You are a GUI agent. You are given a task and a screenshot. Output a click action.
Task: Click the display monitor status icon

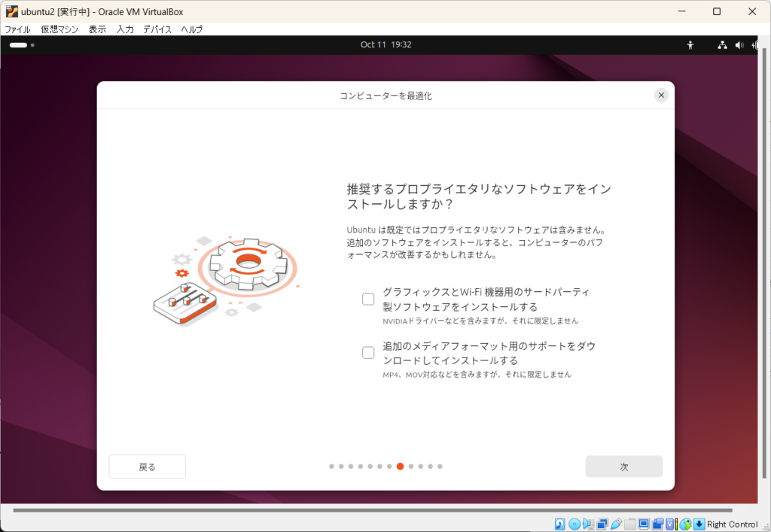click(x=644, y=524)
